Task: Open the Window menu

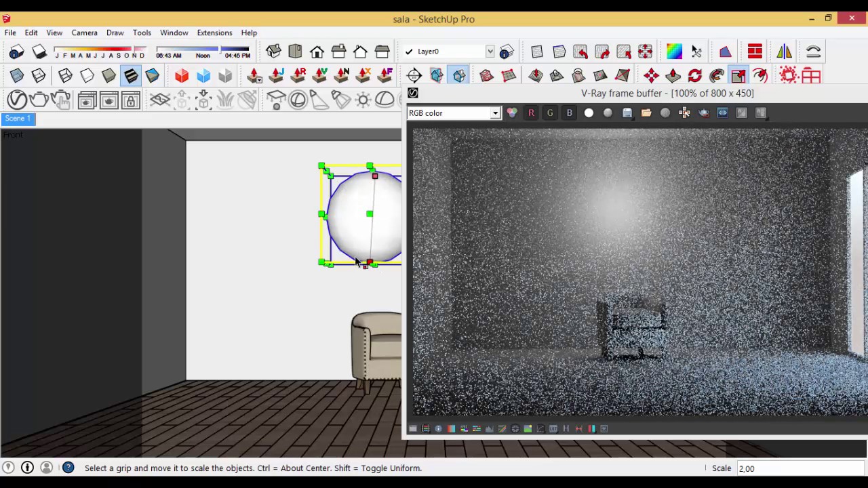Action: tap(174, 33)
